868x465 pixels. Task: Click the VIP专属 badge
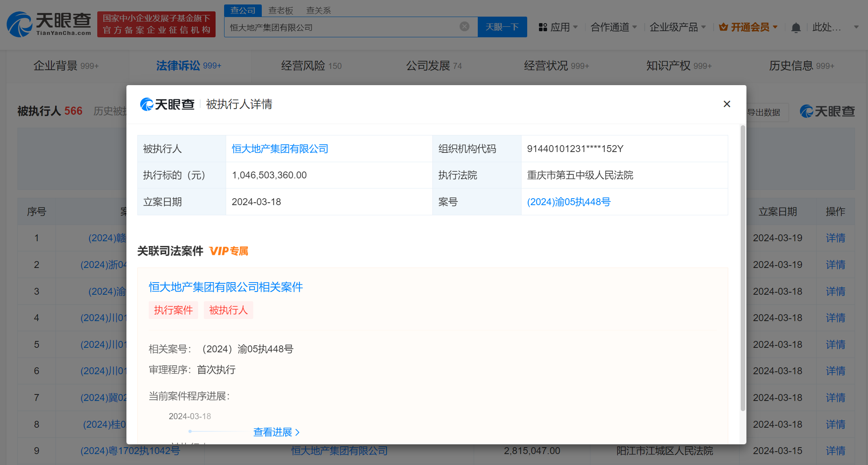click(x=229, y=251)
